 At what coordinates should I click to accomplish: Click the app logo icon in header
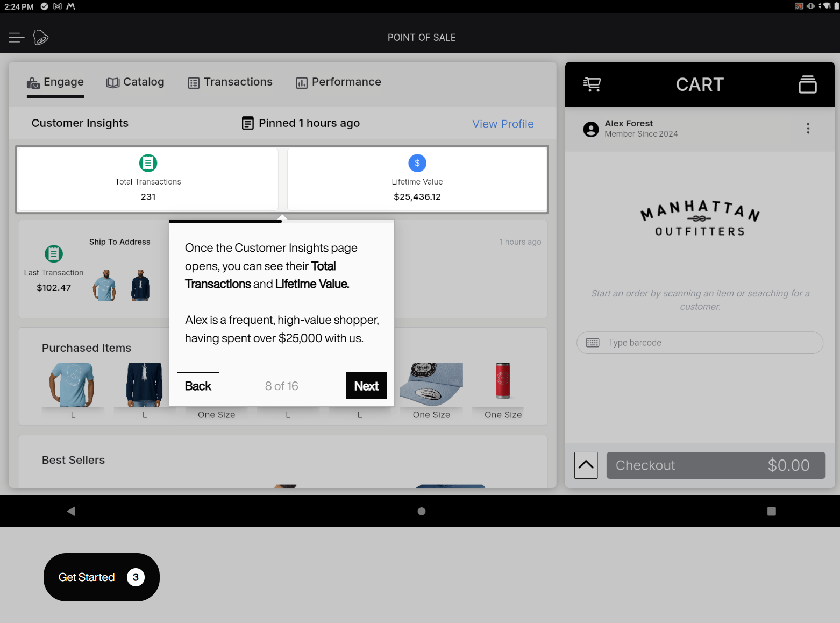[41, 38]
